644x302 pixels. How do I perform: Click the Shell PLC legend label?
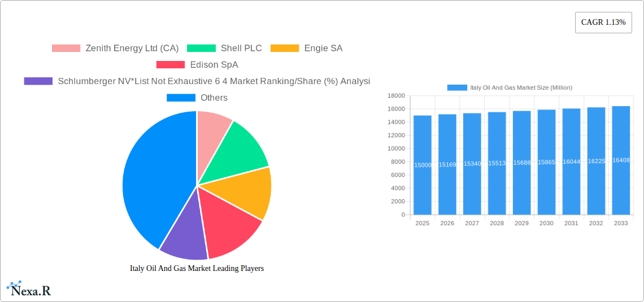(x=241, y=48)
